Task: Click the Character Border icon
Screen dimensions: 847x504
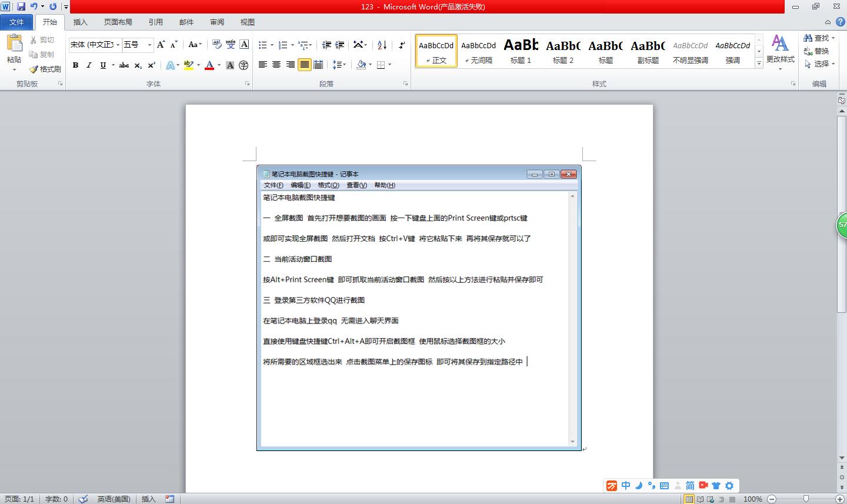Action: coord(244,45)
